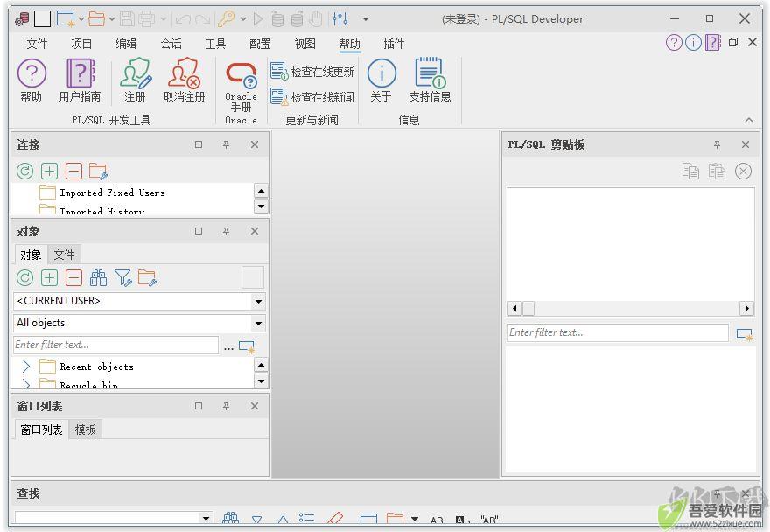
Task: Refresh the 连接 connections list
Action: point(25,171)
